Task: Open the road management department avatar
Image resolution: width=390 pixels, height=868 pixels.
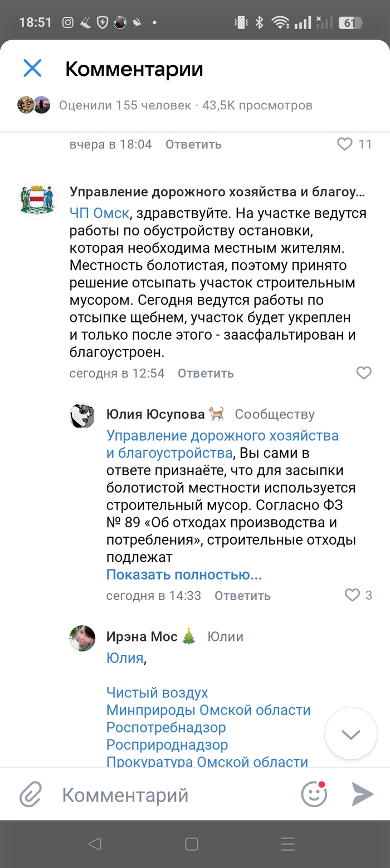Action: tap(38, 200)
